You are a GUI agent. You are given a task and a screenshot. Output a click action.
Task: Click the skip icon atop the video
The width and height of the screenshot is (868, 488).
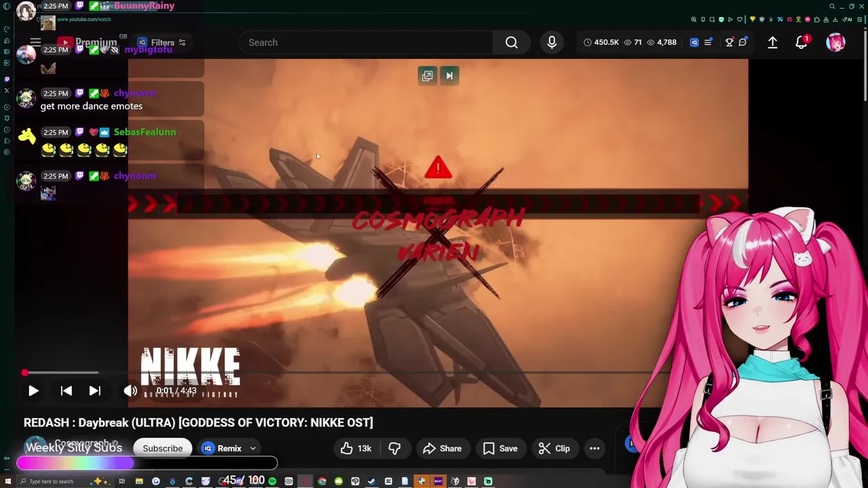click(449, 76)
